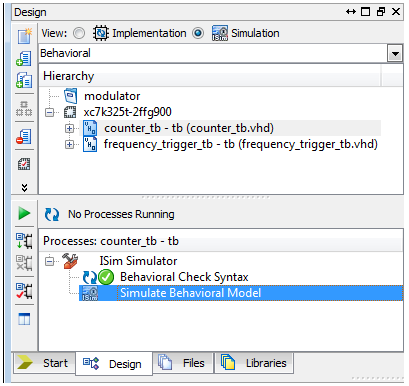The width and height of the screenshot is (409, 386).
Task: Switch to the Files tab
Action: coord(183,363)
